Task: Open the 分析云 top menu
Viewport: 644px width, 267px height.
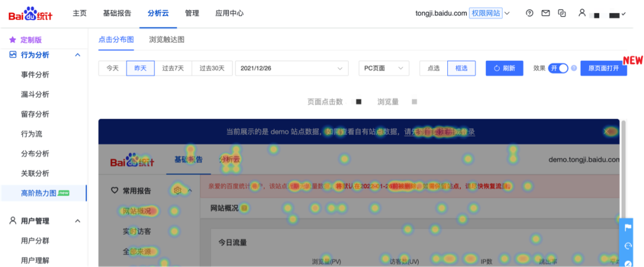Action: tap(158, 13)
